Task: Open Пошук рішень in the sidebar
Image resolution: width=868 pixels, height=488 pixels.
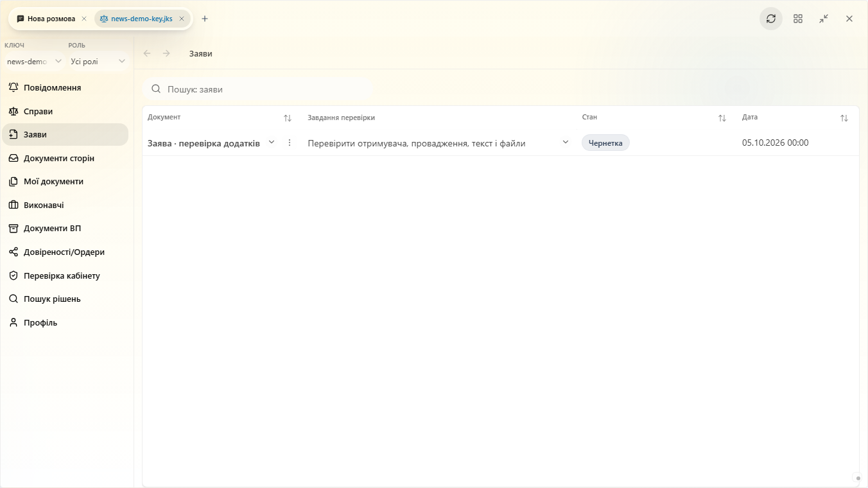Action: point(65,299)
